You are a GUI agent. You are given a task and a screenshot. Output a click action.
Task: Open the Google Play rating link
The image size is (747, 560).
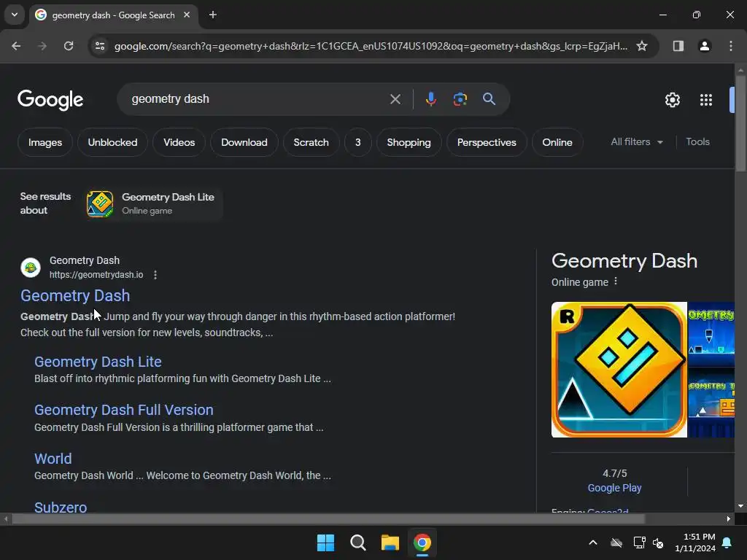coord(614,488)
